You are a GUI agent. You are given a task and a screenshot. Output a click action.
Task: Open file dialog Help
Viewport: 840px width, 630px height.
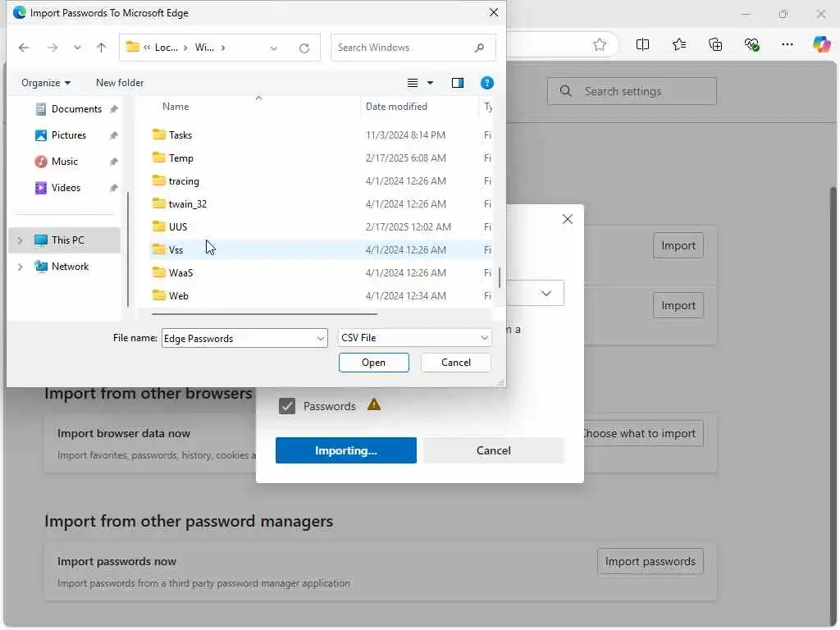(x=487, y=83)
